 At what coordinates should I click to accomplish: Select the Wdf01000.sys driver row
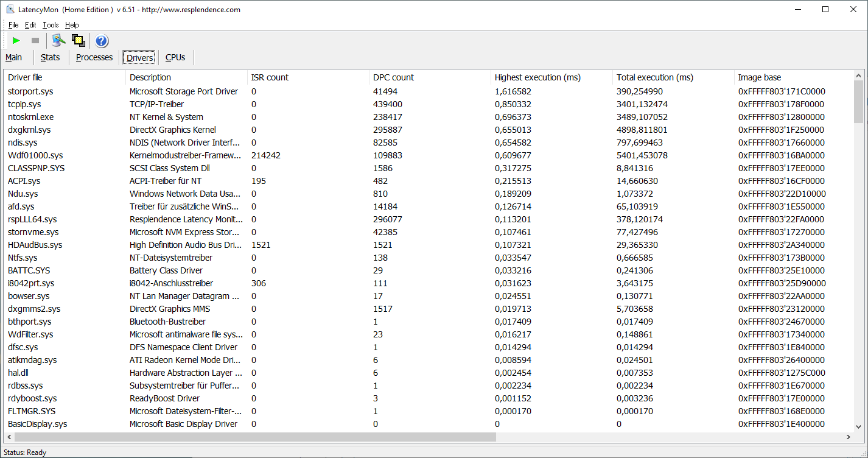click(x=429, y=155)
